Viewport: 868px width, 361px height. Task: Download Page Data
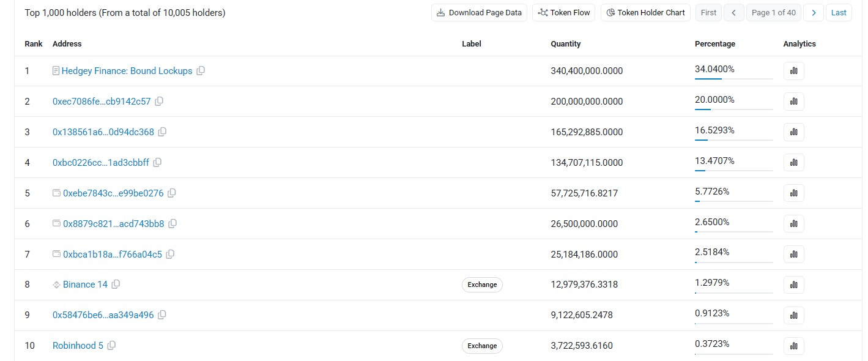(x=479, y=12)
